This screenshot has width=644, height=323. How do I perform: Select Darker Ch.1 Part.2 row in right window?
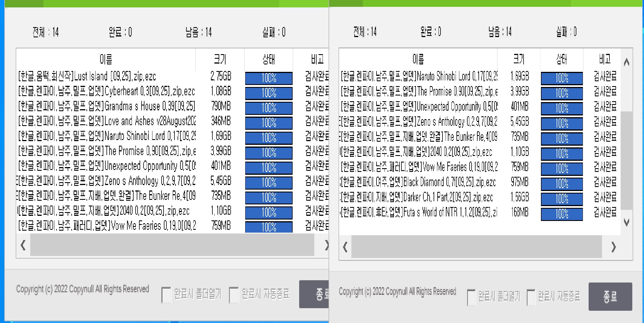click(480, 197)
